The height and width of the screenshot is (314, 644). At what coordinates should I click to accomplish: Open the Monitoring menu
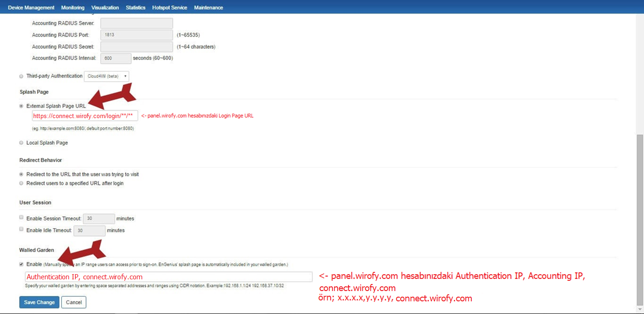click(73, 7)
